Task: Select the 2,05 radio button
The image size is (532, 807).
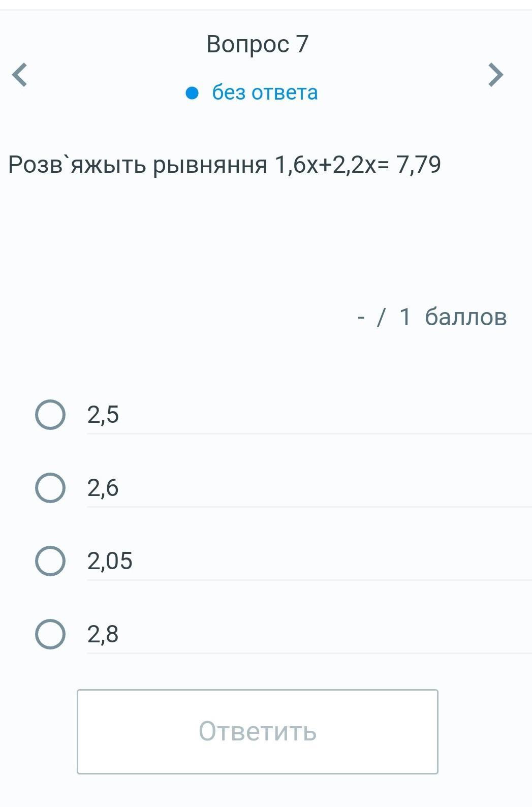Action: (x=50, y=561)
